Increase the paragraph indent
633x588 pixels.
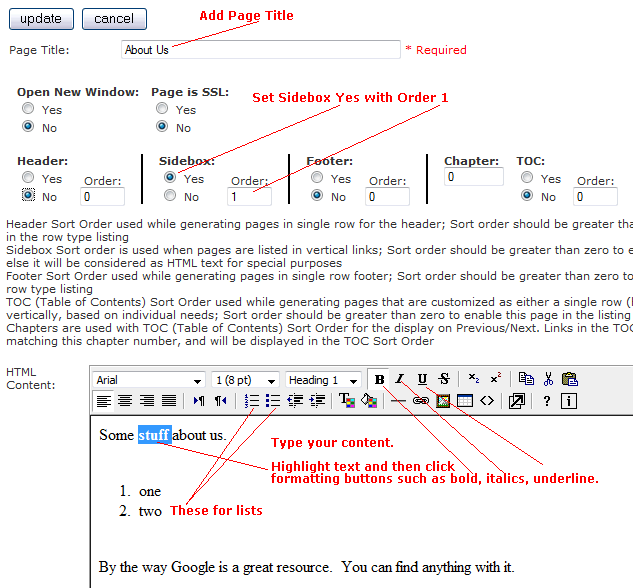317,401
